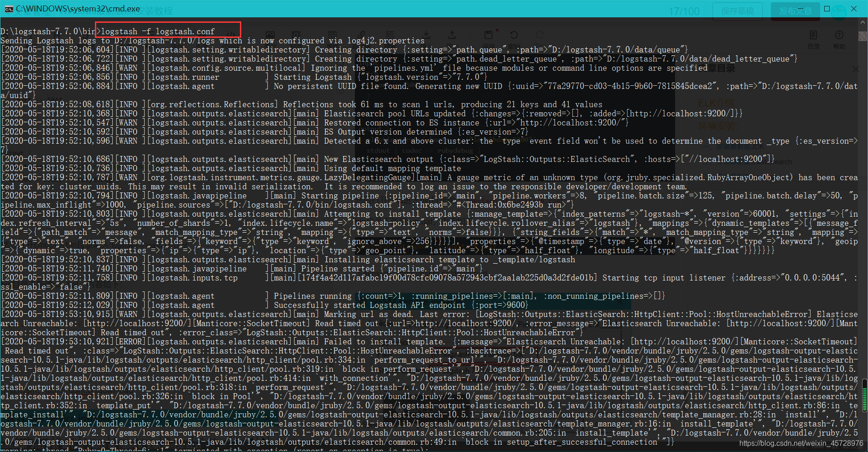The width and height of the screenshot is (868, 452).
Task: Click the '[org.reflections.Reflections]' logger name
Action: pyautogui.click(x=213, y=104)
